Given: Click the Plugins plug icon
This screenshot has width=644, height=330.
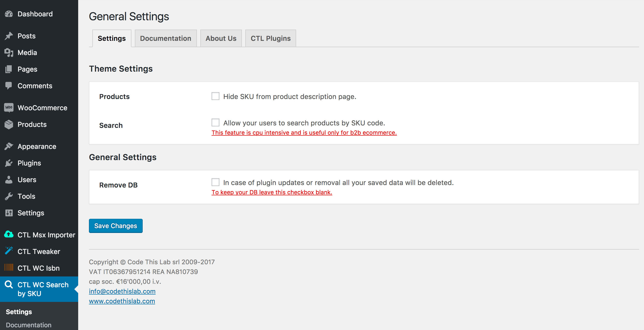Looking at the screenshot, I should tap(9, 163).
